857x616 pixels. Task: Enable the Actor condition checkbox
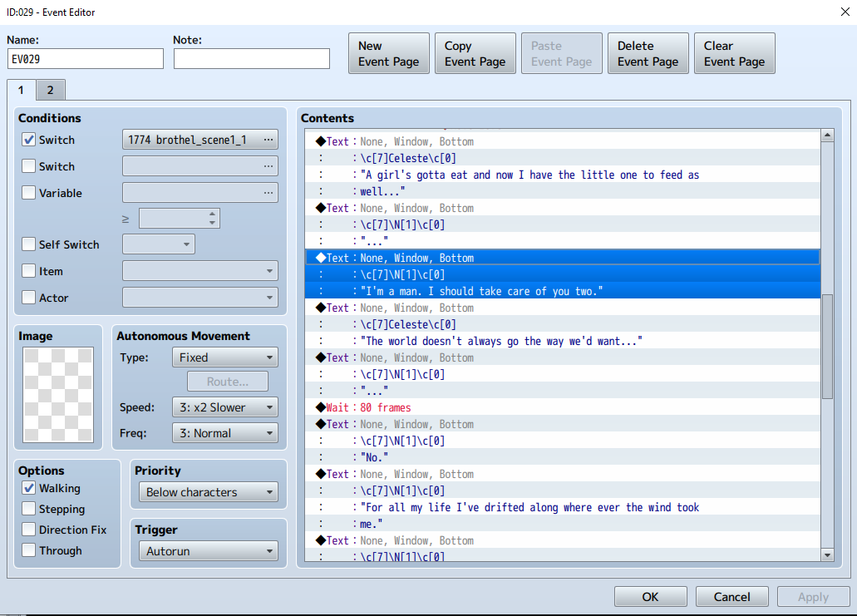click(29, 298)
